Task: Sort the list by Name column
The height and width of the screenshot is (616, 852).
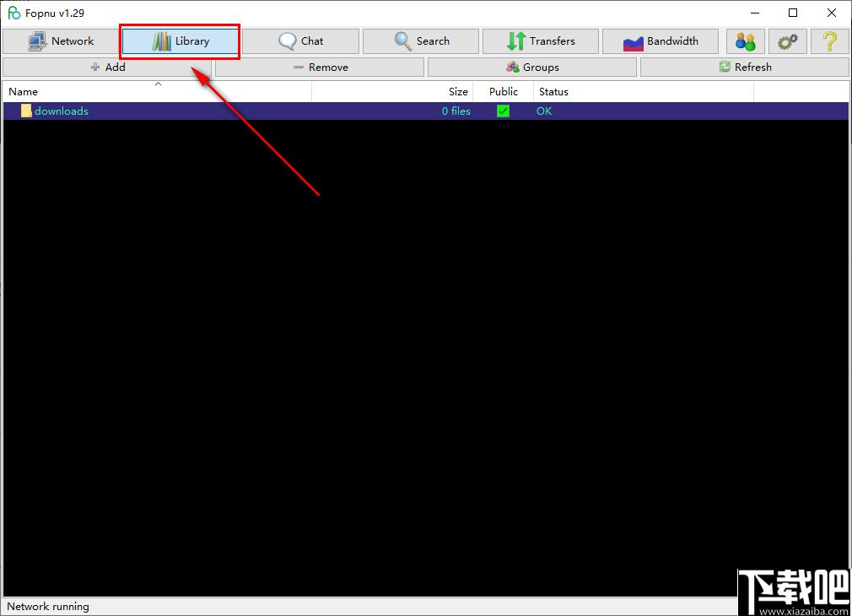Action: (158, 91)
